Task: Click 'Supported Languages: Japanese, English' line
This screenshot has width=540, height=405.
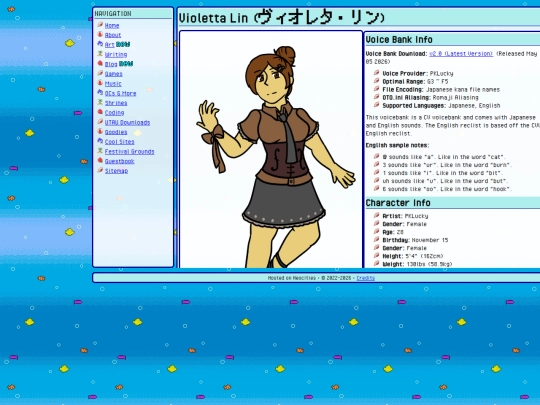Action: (x=441, y=106)
